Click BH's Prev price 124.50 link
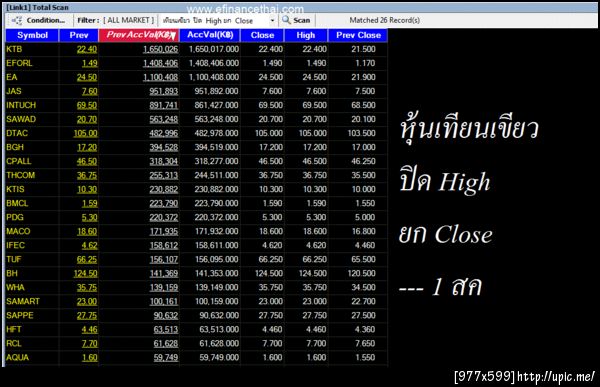 click(85, 273)
